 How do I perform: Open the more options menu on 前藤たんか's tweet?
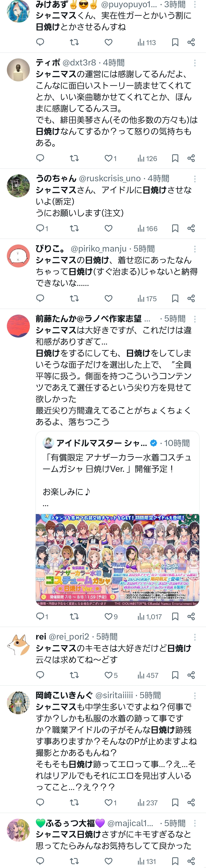click(195, 319)
